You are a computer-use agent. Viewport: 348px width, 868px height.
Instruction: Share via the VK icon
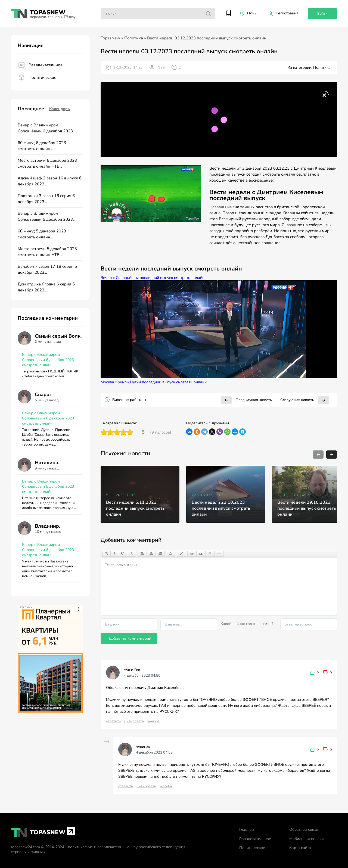189,432
